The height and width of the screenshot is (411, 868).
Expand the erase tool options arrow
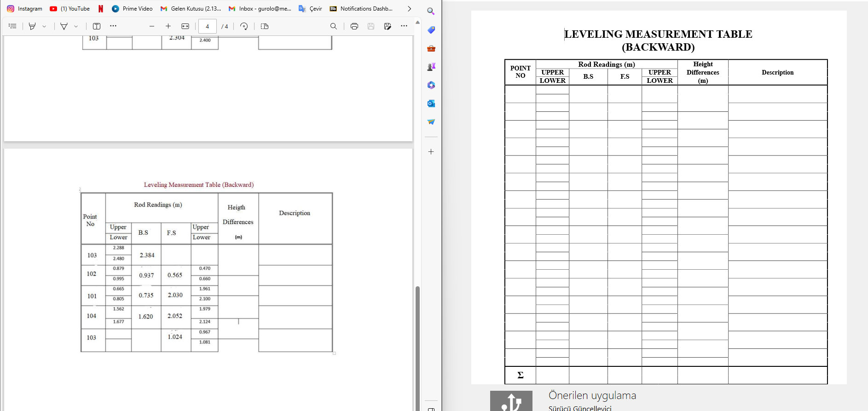(76, 26)
